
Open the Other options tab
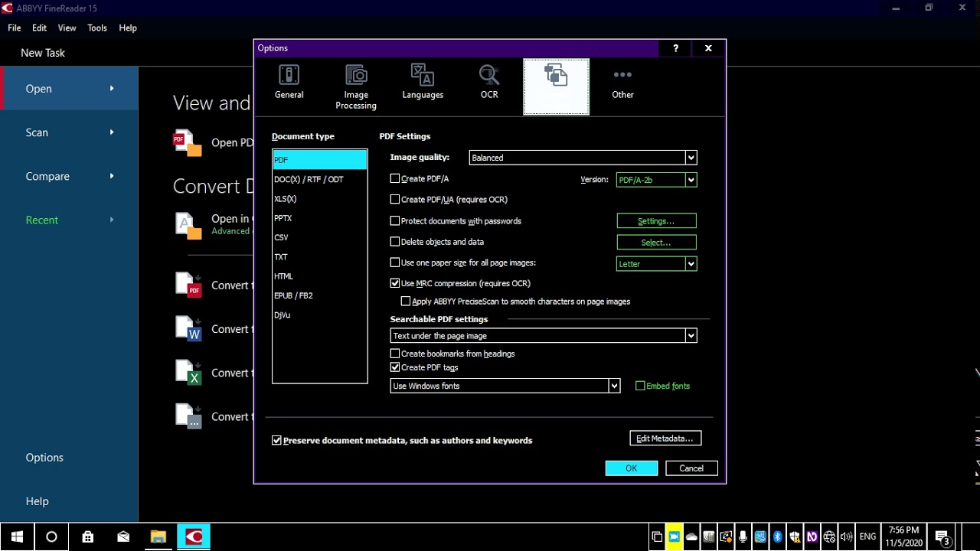622,83
